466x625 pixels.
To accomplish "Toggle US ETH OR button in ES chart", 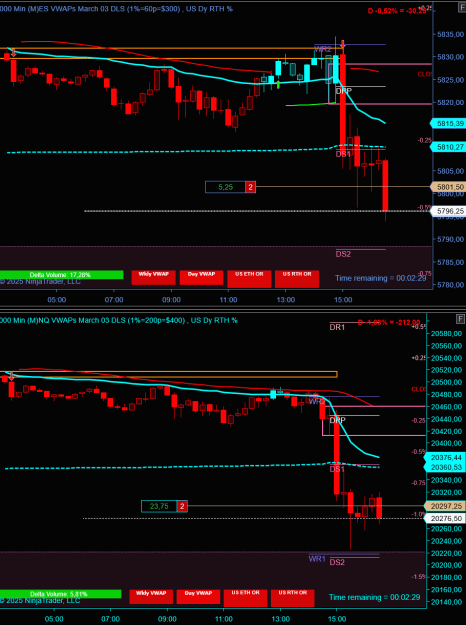I will (249, 279).
